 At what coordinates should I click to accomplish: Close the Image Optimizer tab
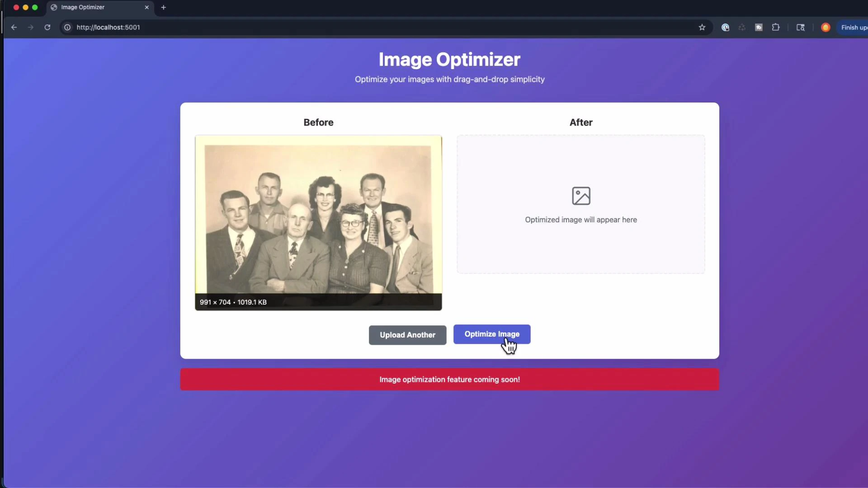[147, 7]
